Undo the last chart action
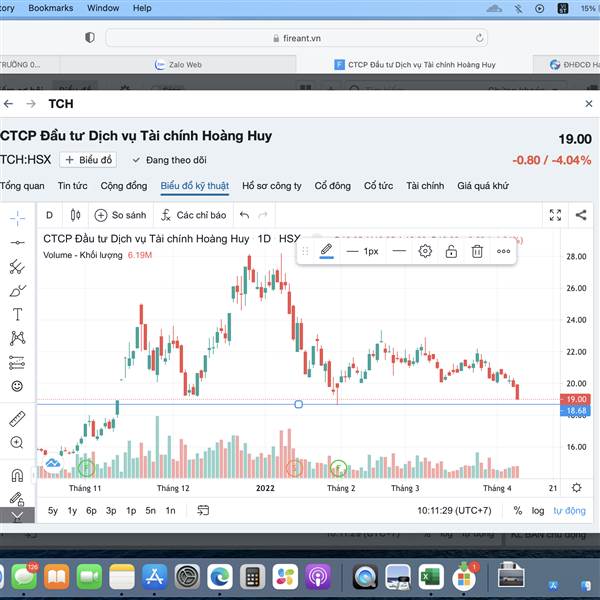The image size is (600, 600). click(245, 215)
